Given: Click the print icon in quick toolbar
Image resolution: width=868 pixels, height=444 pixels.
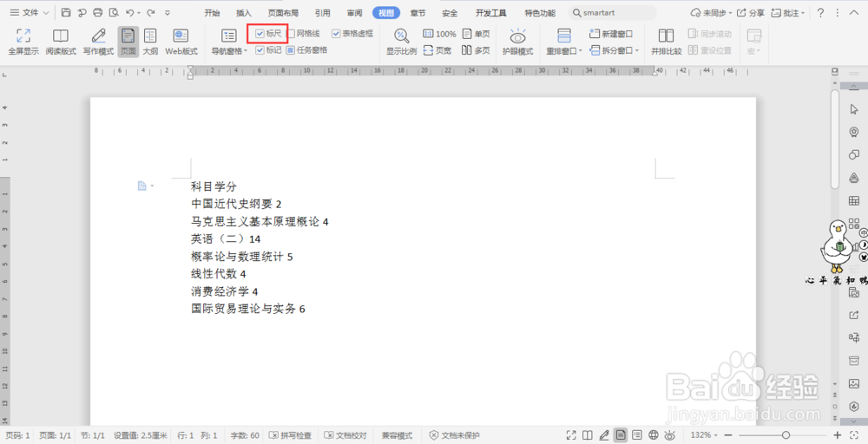Looking at the screenshot, I should coord(98,12).
